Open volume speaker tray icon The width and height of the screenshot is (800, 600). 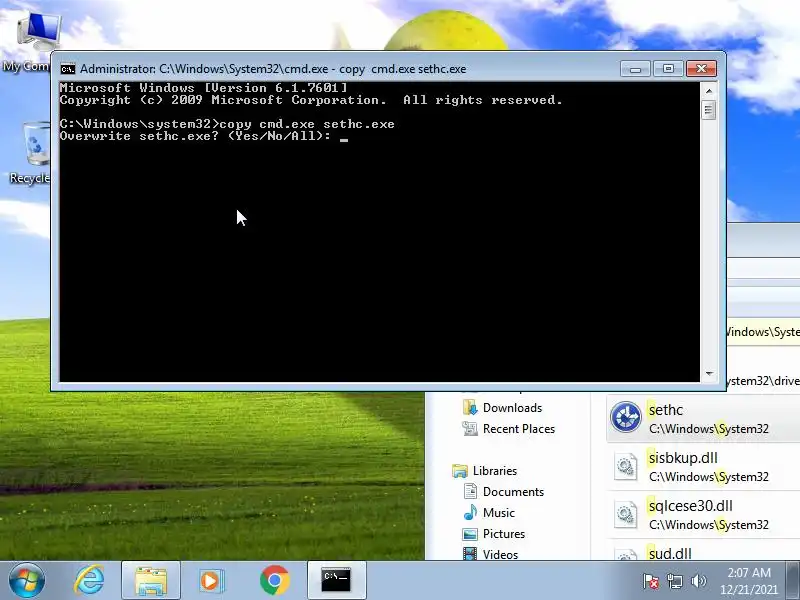click(x=698, y=581)
